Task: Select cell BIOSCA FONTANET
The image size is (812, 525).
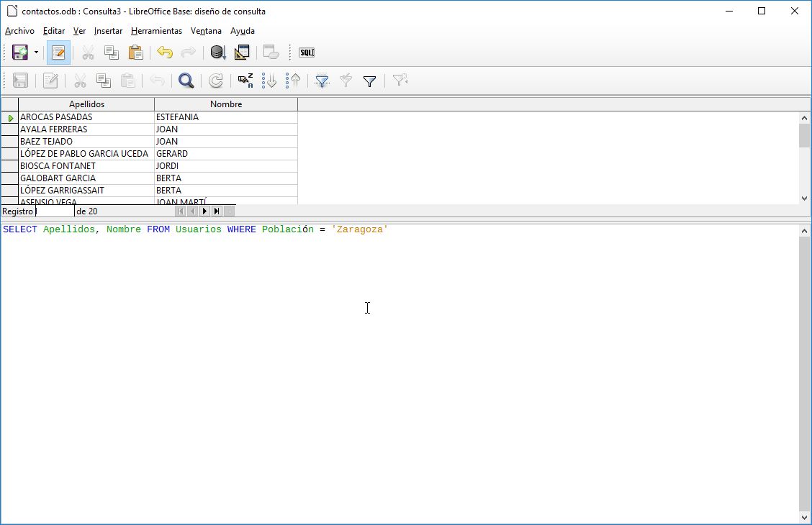Action: tap(86, 166)
